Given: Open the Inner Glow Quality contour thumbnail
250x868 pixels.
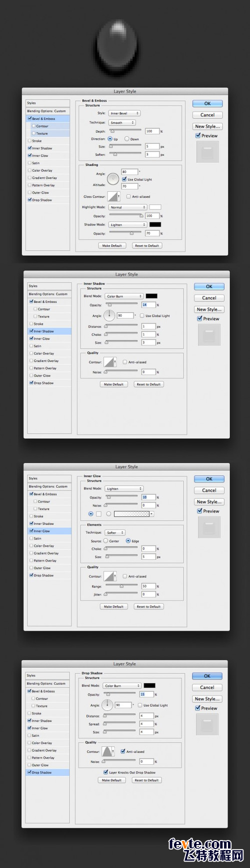Looking at the screenshot, I should 110,576.
